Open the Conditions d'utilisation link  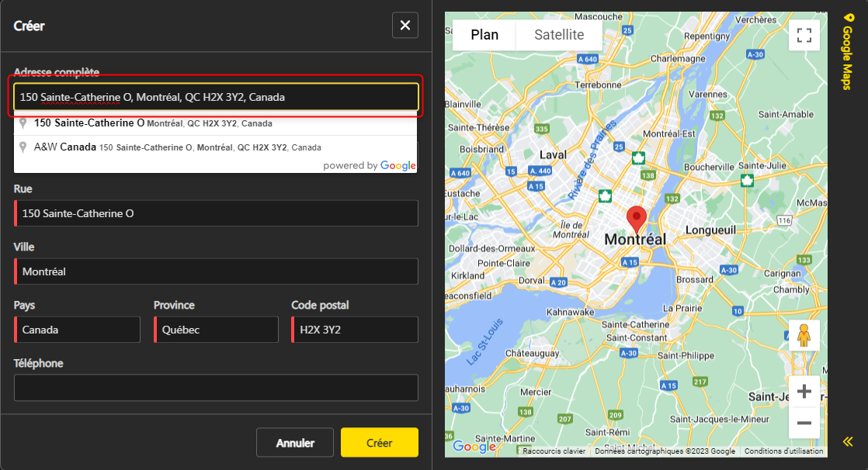click(783, 451)
